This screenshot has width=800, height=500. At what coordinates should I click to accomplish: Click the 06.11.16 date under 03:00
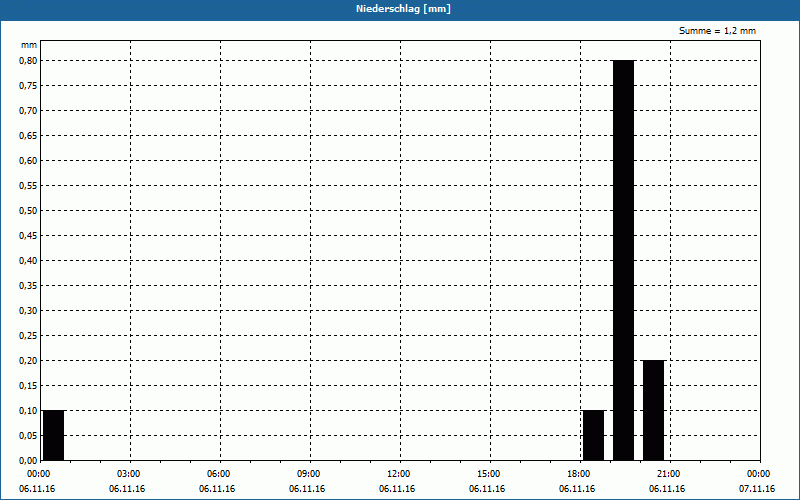coord(127,489)
